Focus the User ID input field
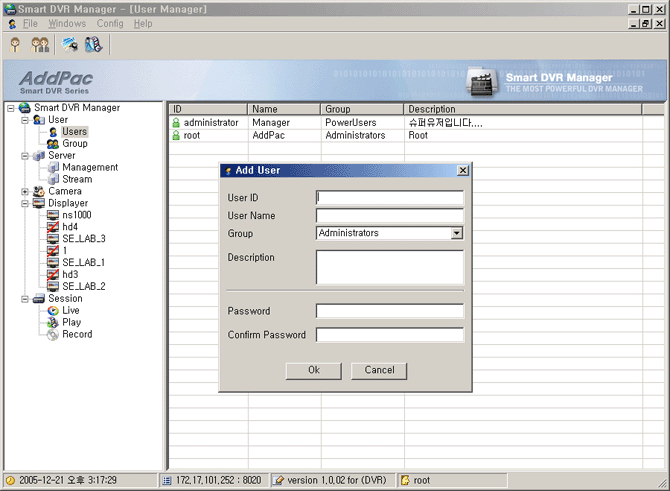The width and height of the screenshot is (670, 491). tap(390, 198)
